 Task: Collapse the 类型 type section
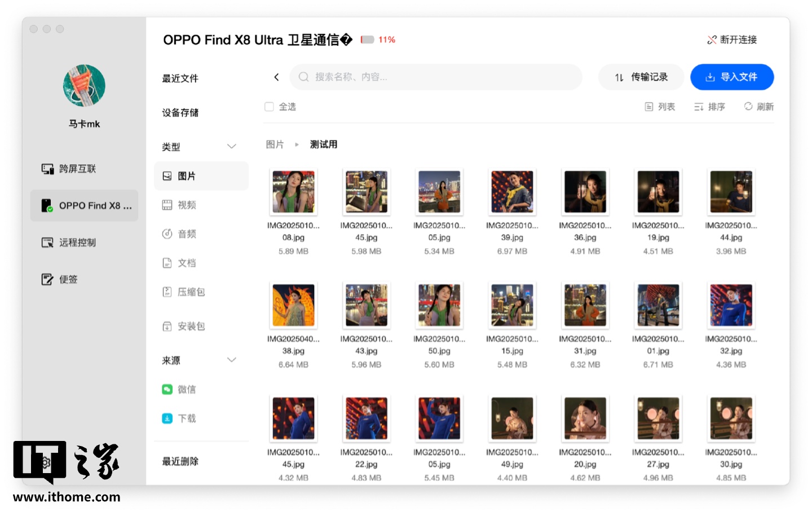click(231, 147)
